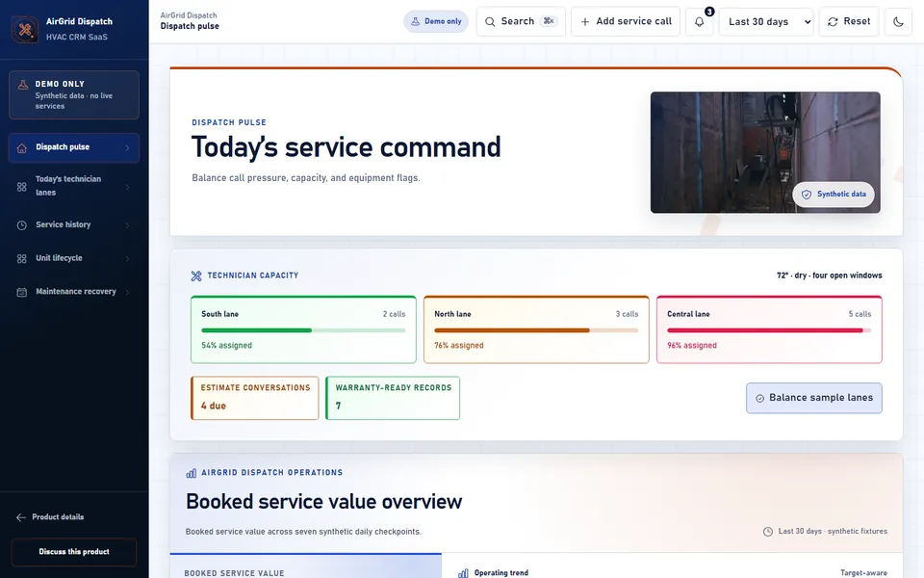Click "54% assigned" text
924x578 pixels.
pyautogui.click(x=227, y=346)
